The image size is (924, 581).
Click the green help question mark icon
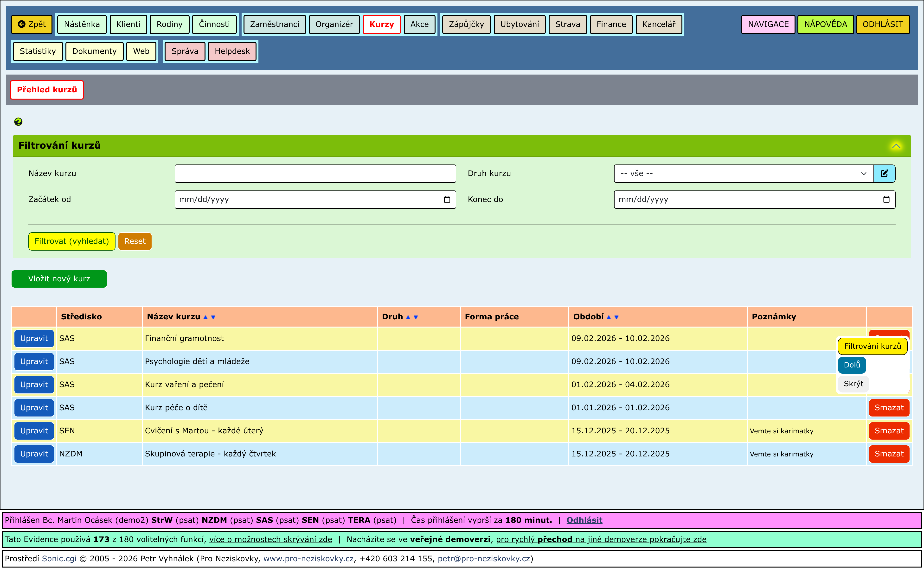point(18,122)
